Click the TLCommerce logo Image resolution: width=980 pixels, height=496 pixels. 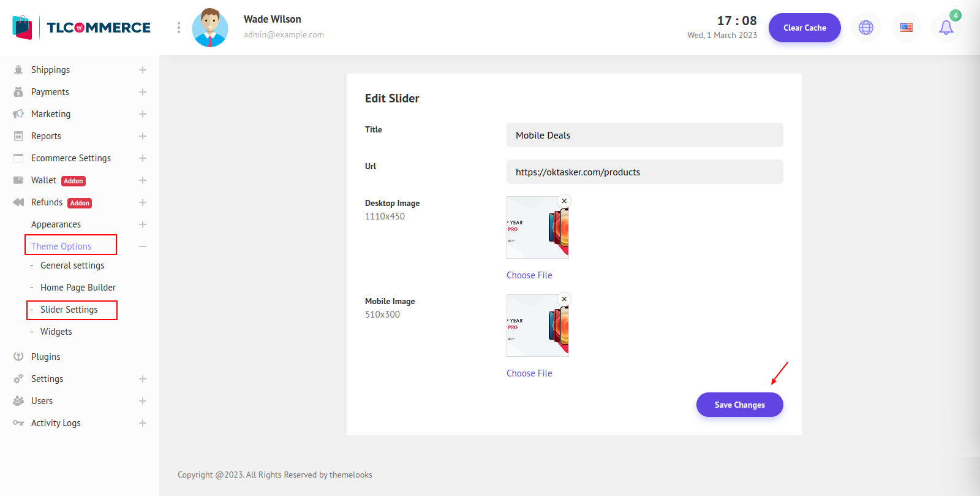tap(81, 28)
